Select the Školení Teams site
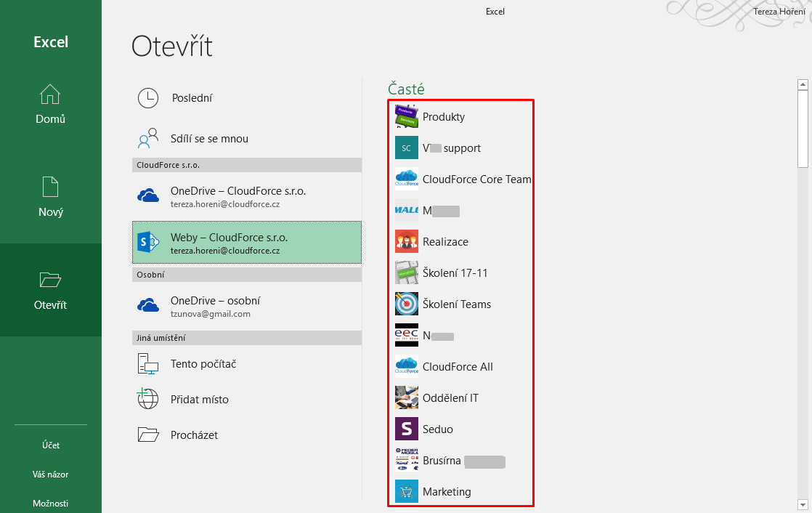 coord(456,304)
